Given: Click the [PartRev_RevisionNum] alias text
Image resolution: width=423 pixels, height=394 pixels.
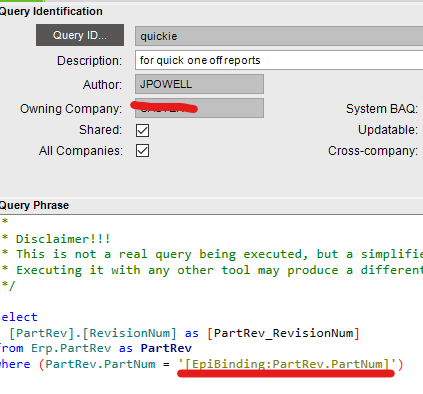Looking at the screenshot, I should point(283,333).
